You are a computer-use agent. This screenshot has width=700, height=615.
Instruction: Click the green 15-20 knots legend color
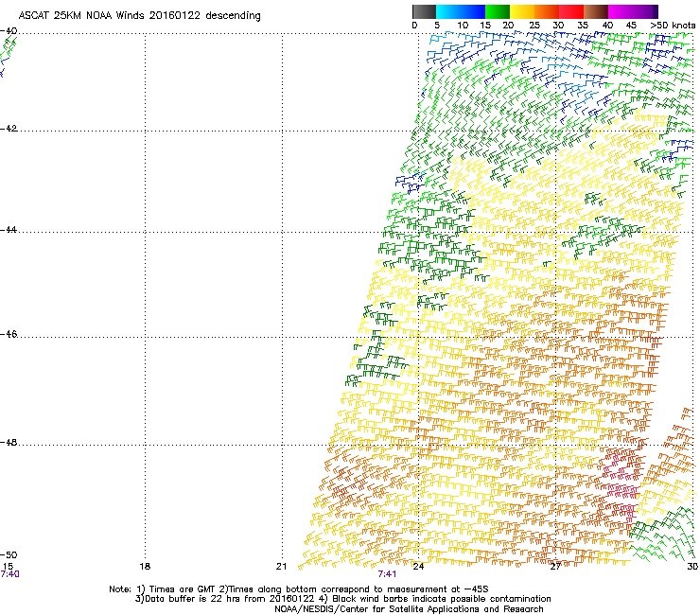[x=498, y=11]
